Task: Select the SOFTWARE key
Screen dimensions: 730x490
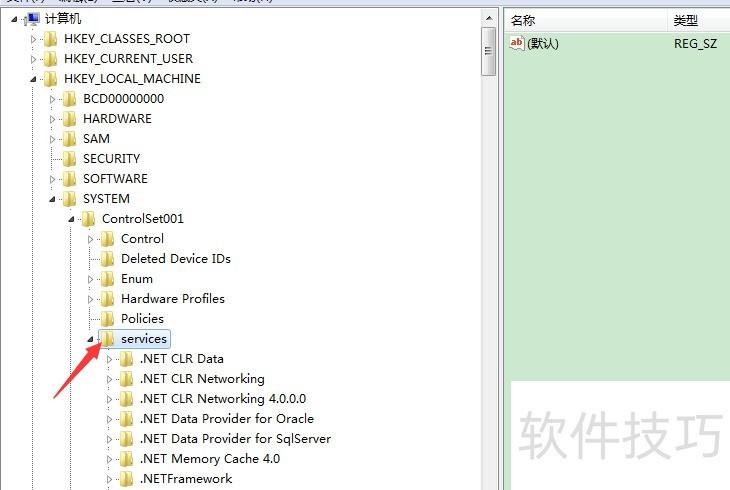Action: [x=115, y=179]
